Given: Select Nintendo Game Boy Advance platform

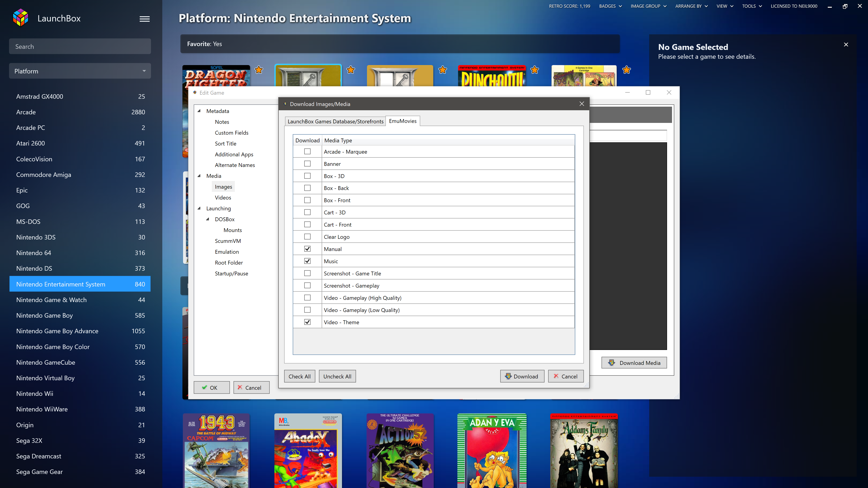Looking at the screenshot, I should [x=80, y=331].
